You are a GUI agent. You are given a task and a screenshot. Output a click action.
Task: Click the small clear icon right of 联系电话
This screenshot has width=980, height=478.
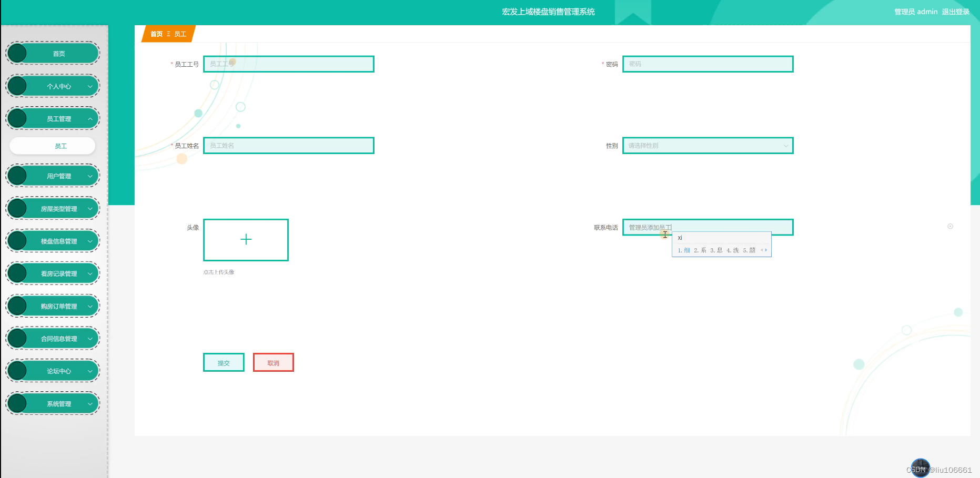[x=950, y=227]
